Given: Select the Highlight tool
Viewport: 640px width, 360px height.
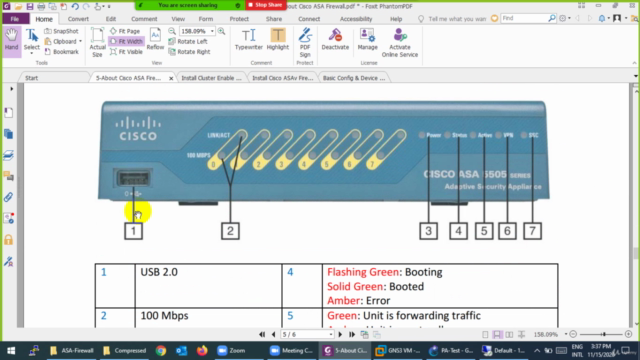Looking at the screenshot, I should (x=278, y=40).
